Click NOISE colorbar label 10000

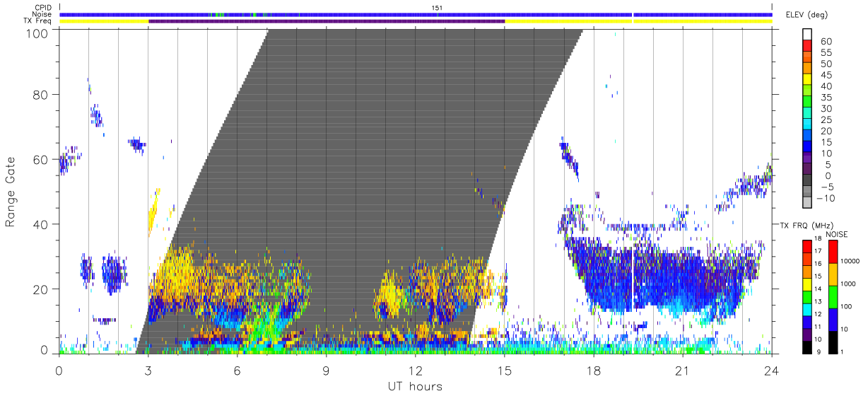tap(850, 262)
